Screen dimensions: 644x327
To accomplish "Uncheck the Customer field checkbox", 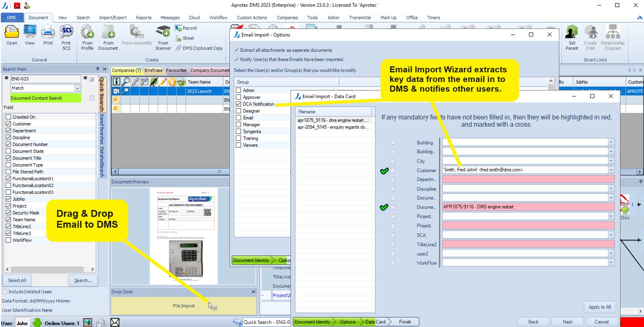I will [x=8, y=124].
